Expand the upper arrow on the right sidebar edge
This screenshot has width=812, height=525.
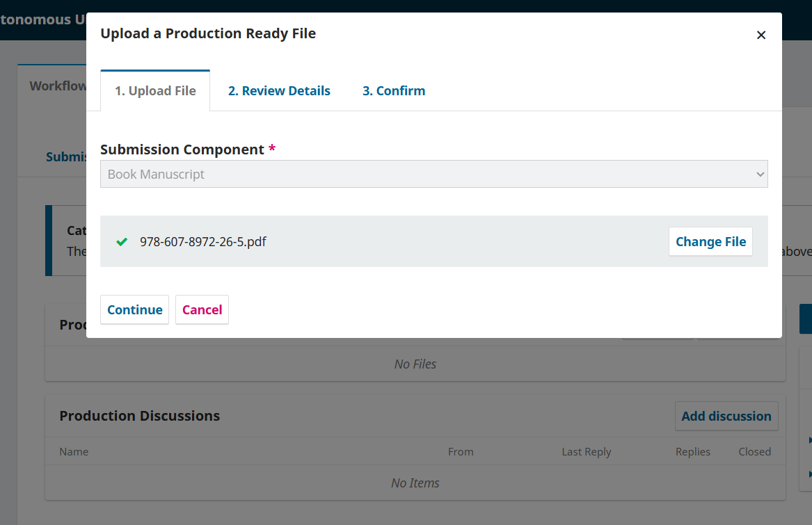[x=809, y=441]
